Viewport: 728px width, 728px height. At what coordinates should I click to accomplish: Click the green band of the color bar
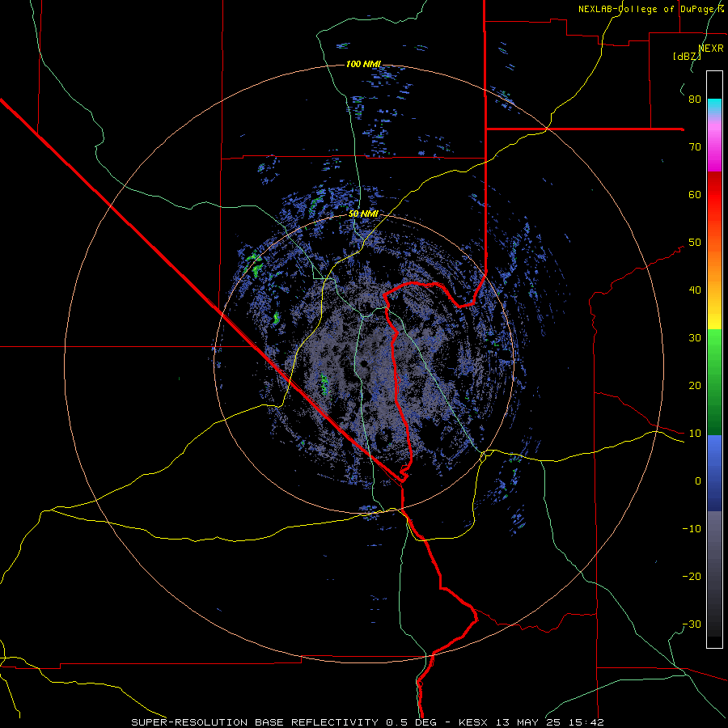[x=714, y=382]
